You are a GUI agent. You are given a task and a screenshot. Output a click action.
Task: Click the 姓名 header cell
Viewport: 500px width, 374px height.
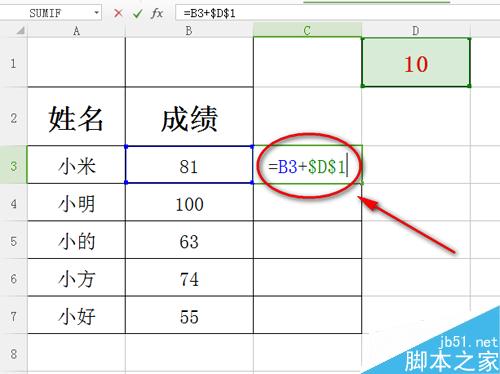click(x=76, y=117)
